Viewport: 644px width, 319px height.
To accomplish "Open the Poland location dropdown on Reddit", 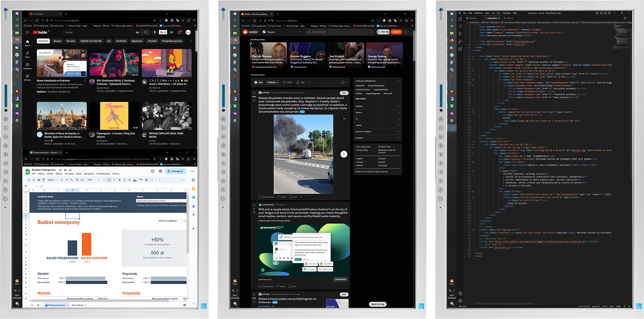I will pyautogui.click(x=272, y=82).
